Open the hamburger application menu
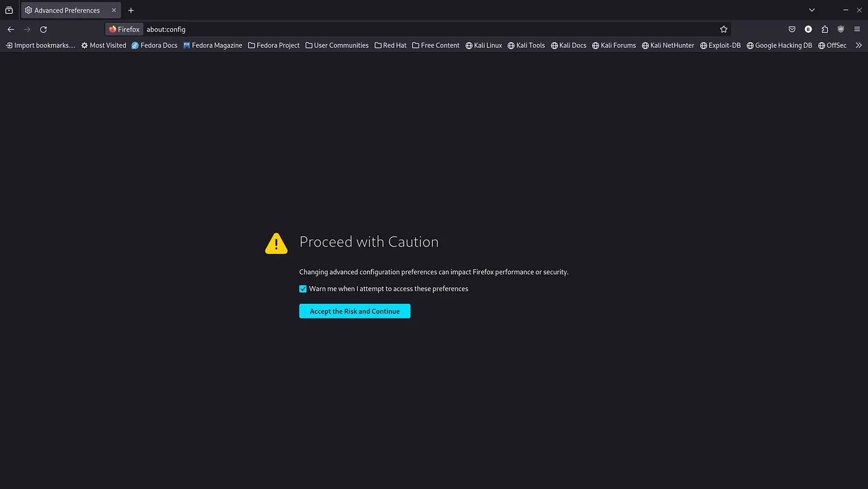 [857, 29]
